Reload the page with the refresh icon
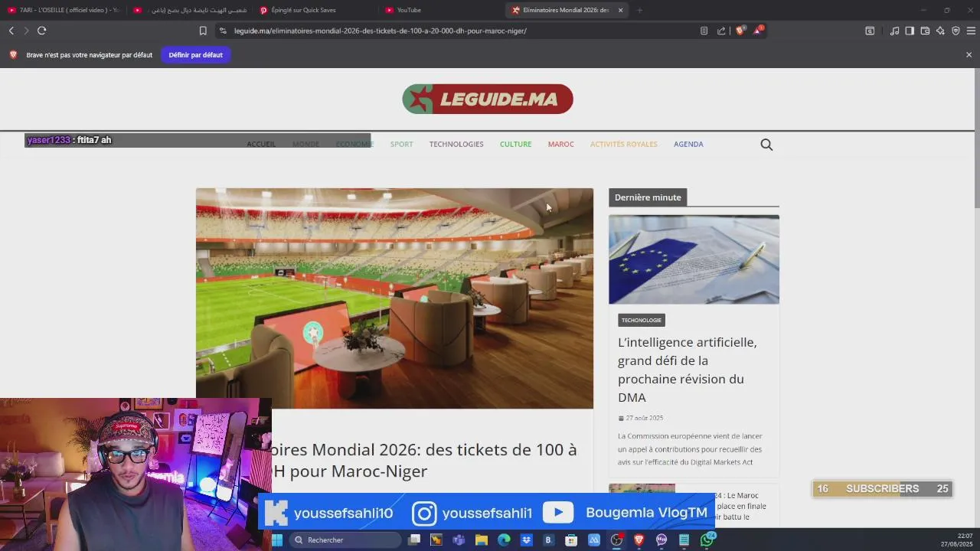 [42, 31]
